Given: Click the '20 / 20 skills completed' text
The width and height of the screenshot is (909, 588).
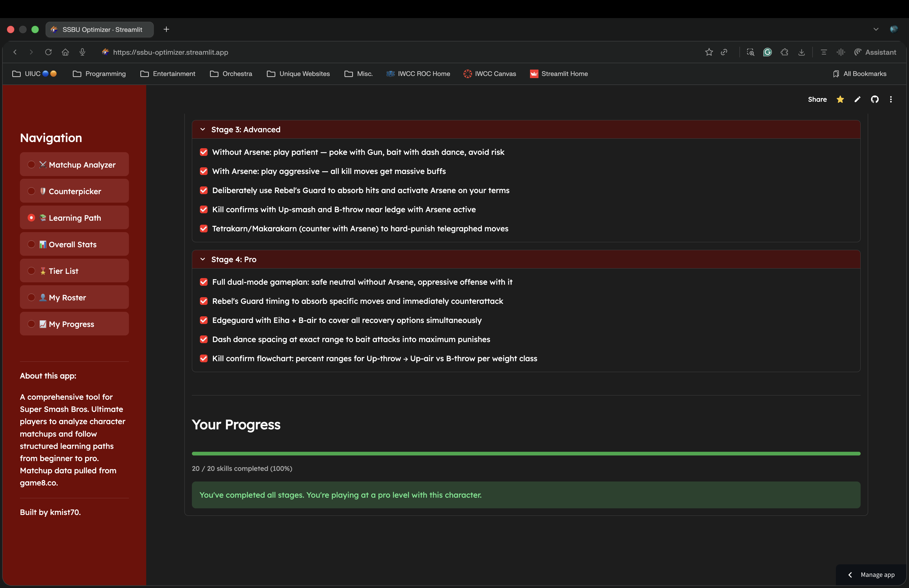Looking at the screenshot, I should pyautogui.click(x=242, y=468).
